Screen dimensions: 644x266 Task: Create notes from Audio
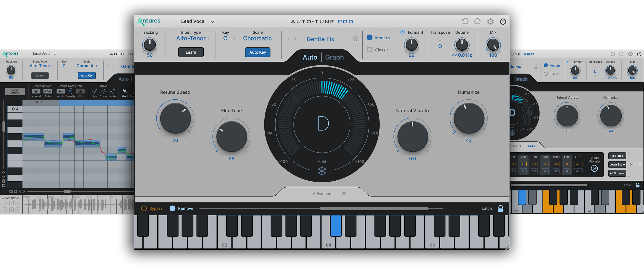coord(61,92)
